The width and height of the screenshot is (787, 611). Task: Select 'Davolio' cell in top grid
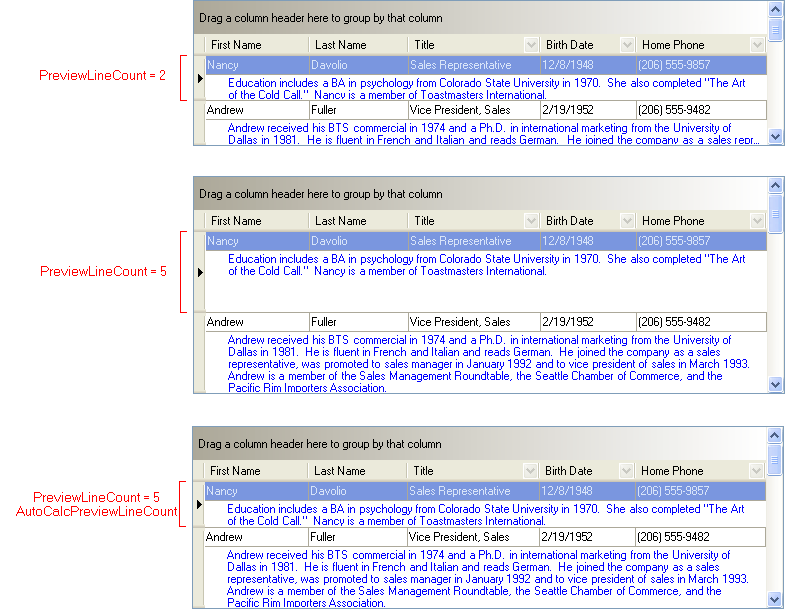click(x=359, y=65)
